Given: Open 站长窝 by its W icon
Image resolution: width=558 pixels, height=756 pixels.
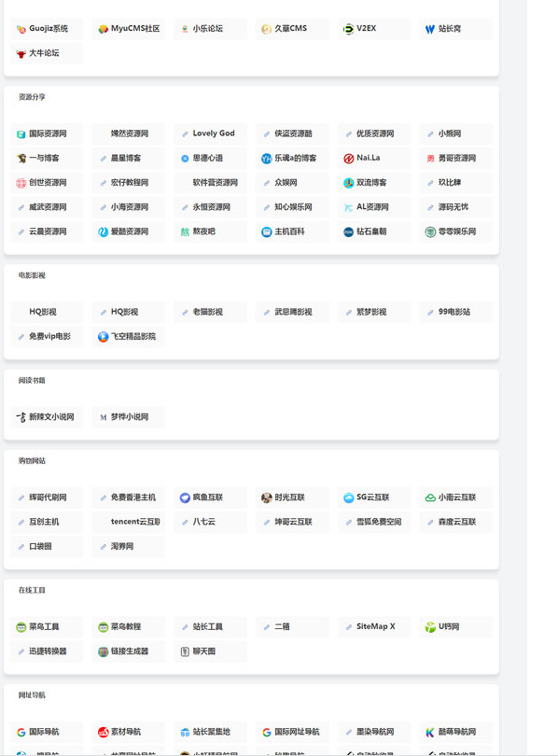Looking at the screenshot, I should [x=430, y=30].
